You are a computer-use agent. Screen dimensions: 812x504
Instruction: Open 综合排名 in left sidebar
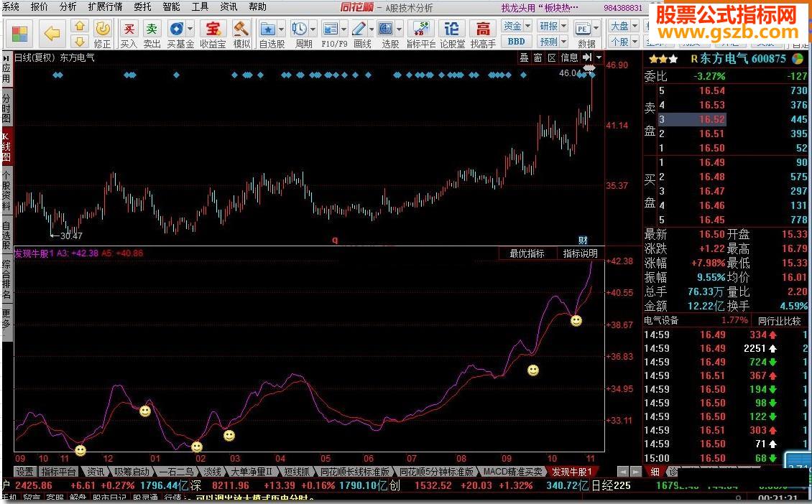(x=6, y=280)
